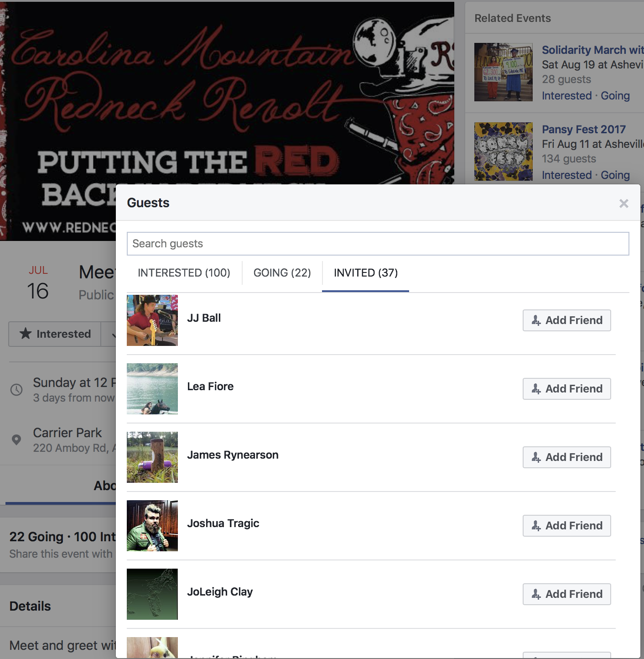
Task: Add Lea Fiore as a friend
Action: pos(566,389)
